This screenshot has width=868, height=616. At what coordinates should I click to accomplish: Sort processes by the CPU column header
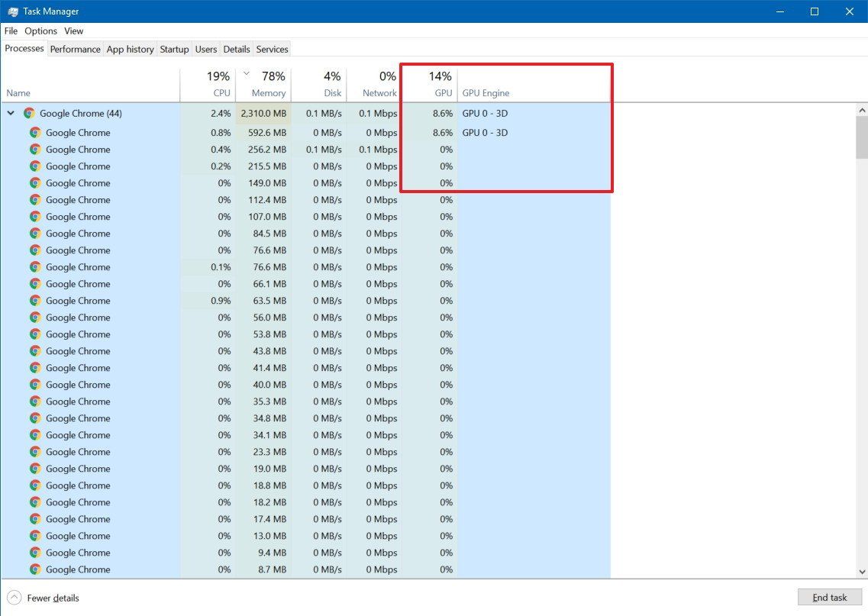(x=218, y=84)
